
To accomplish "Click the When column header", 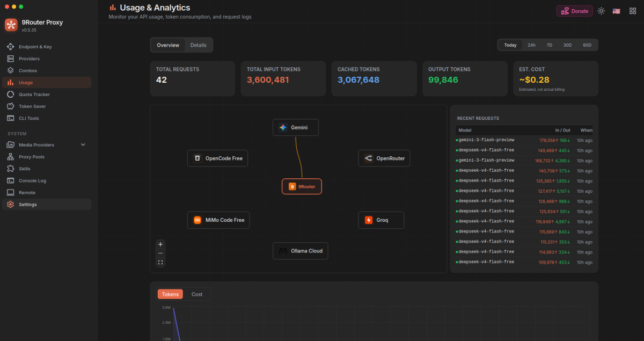I will 586,130.
